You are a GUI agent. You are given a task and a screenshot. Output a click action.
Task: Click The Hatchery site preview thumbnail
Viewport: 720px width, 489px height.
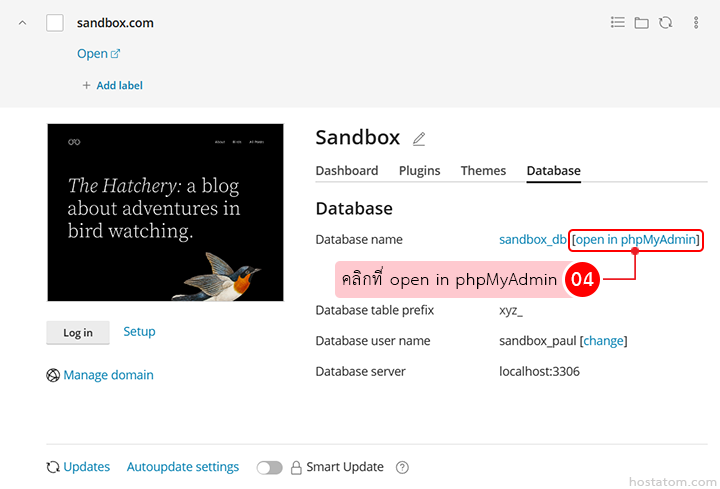165,212
